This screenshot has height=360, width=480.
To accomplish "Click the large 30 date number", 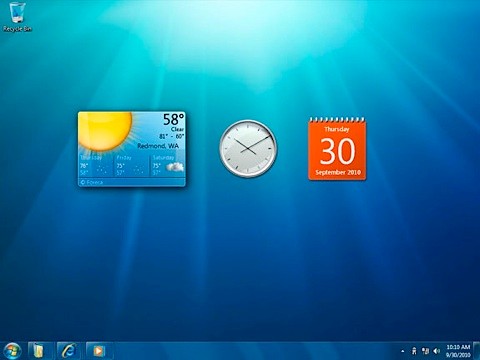I will click(x=338, y=152).
